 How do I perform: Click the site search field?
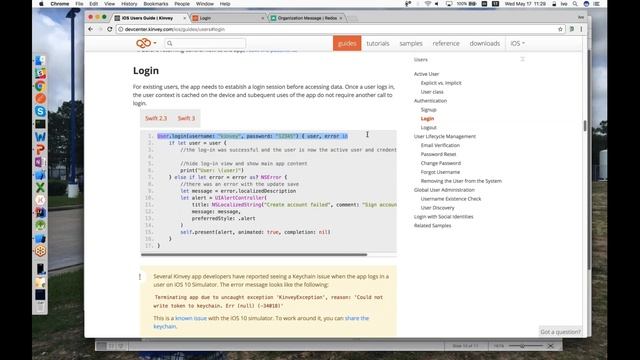[x=205, y=43]
